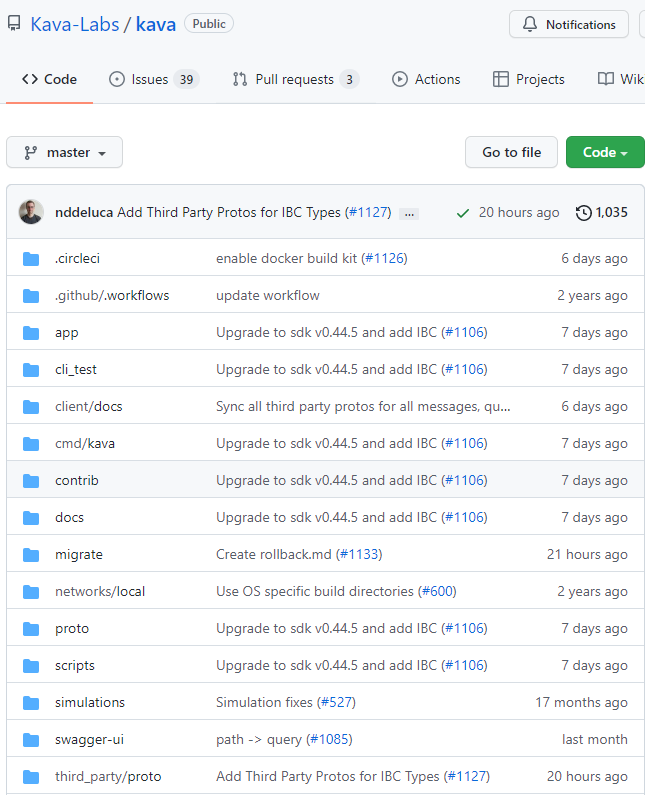Open PR #1127 link in latest commit header
This screenshot has width=645, height=795.
(x=368, y=212)
